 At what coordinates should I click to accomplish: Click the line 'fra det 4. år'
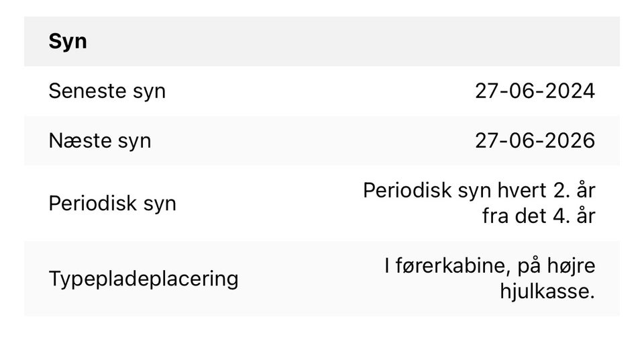tap(538, 217)
